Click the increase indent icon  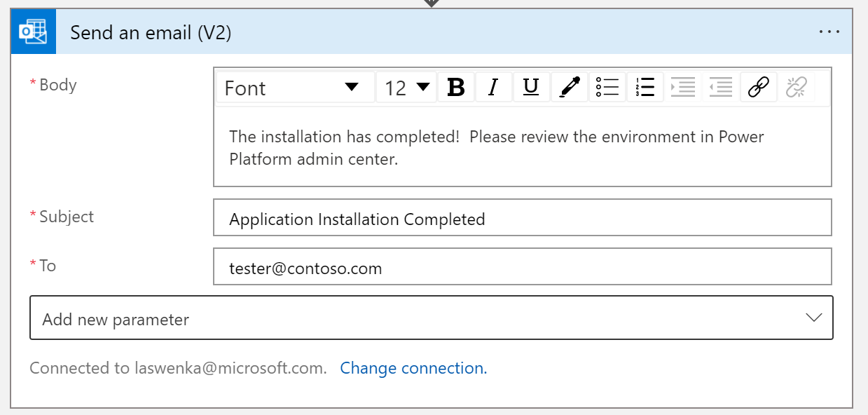pos(683,88)
